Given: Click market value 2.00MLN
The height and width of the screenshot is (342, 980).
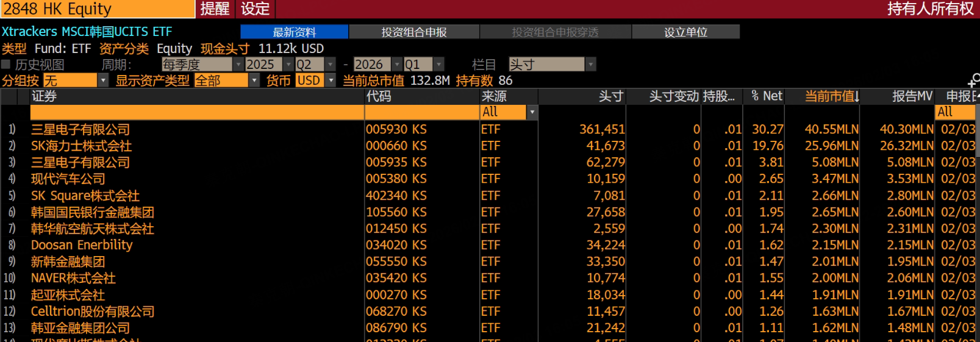Looking at the screenshot, I should click(835, 278).
